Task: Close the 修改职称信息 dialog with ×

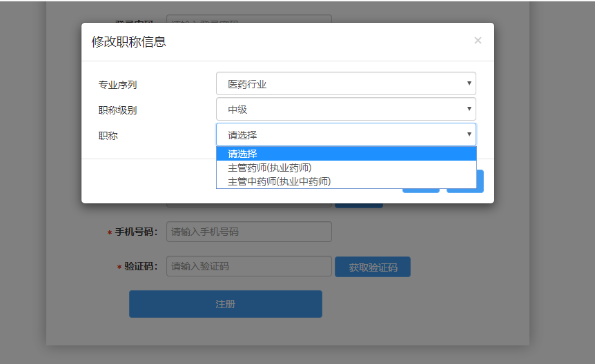Action: 478,41
